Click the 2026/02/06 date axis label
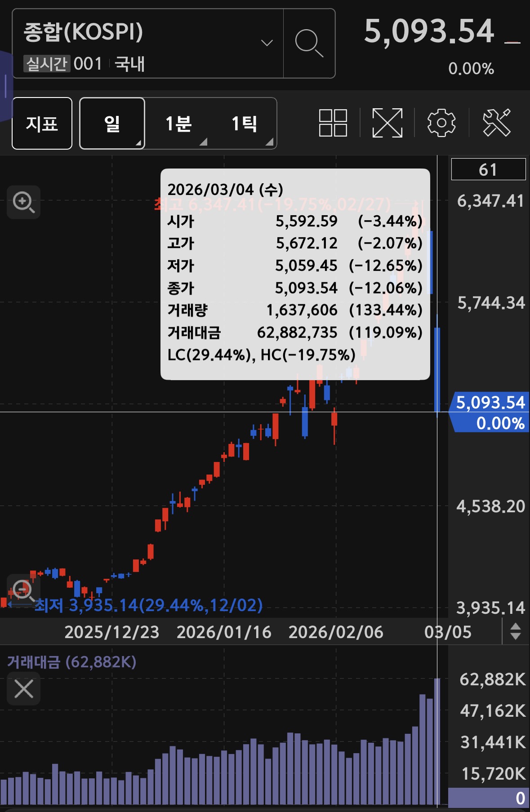The width and height of the screenshot is (530, 812). [336, 632]
